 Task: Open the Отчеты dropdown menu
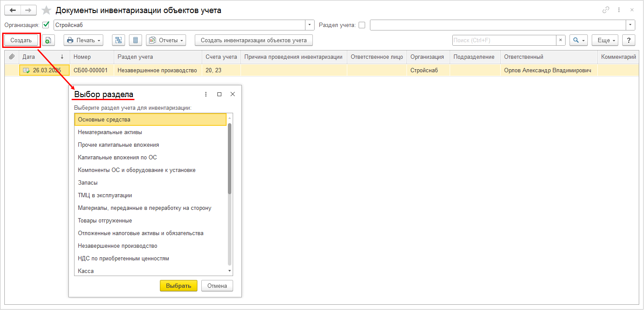[x=166, y=40]
